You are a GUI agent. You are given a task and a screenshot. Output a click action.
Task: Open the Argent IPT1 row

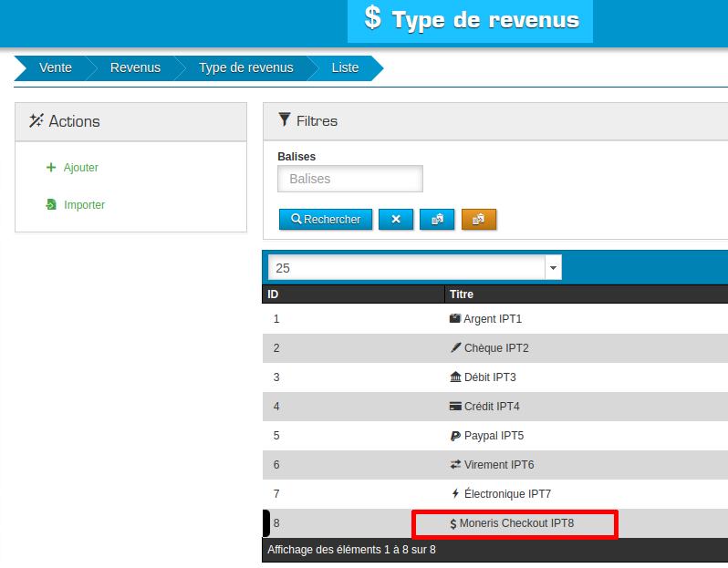point(492,319)
